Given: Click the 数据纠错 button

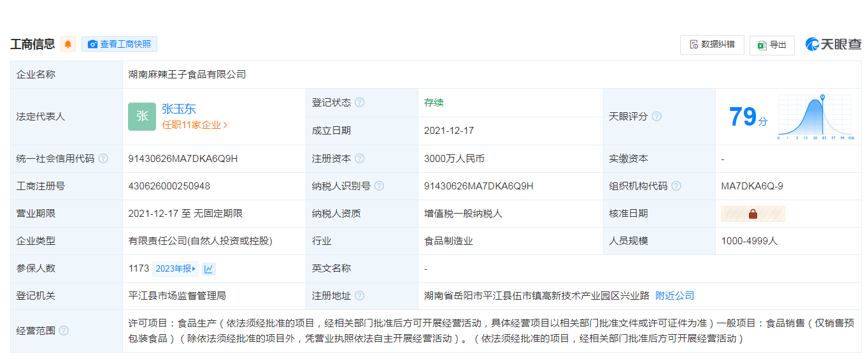Looking at the screenshot, I should tap(712, 45).
